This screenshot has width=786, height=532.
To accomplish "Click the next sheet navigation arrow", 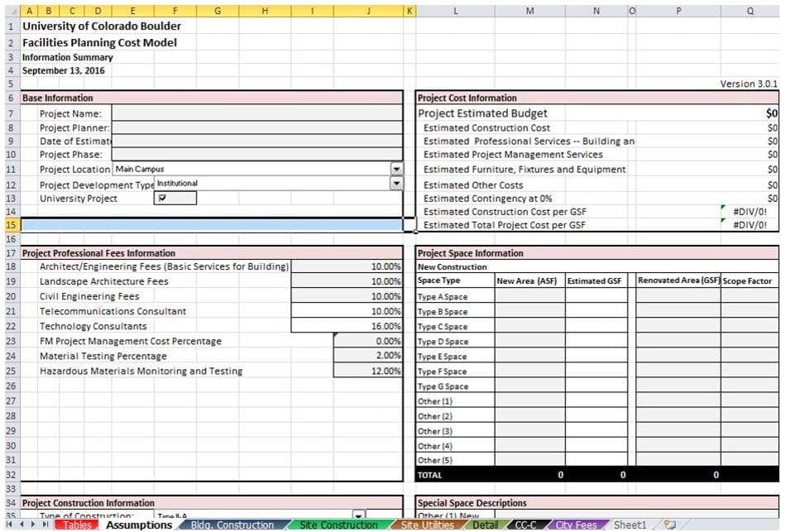I will [33, 525].
